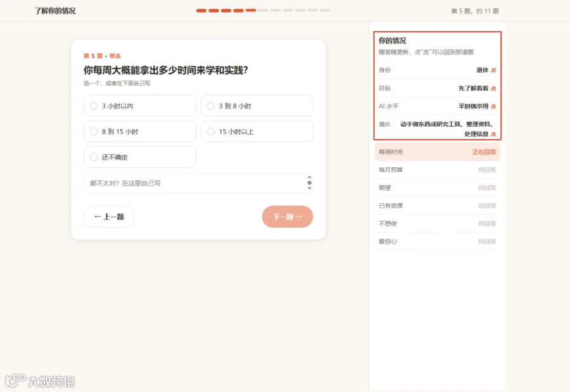Click the down arrow in the custom answer field
The height and width of the screenshot is (392, 570).
tap(309, 188)
